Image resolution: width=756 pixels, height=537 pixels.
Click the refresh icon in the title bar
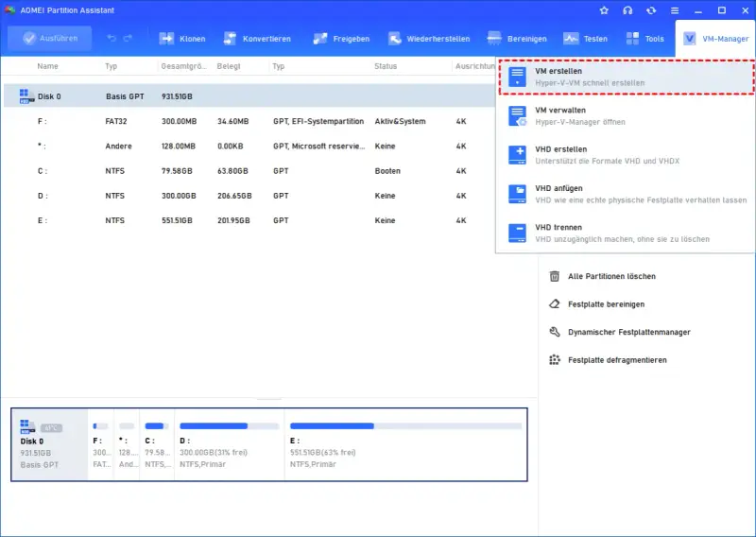[x=651, y=10]
